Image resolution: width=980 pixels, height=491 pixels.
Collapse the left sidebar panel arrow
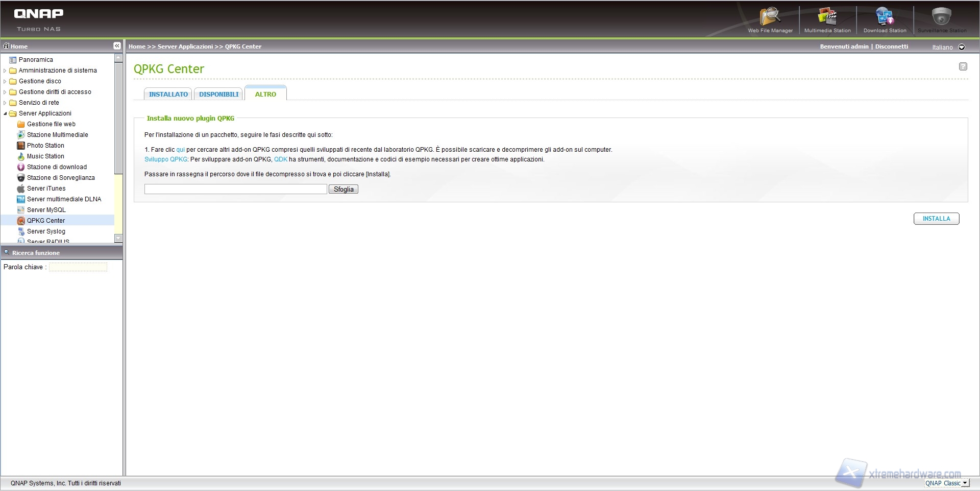(117, 46)
